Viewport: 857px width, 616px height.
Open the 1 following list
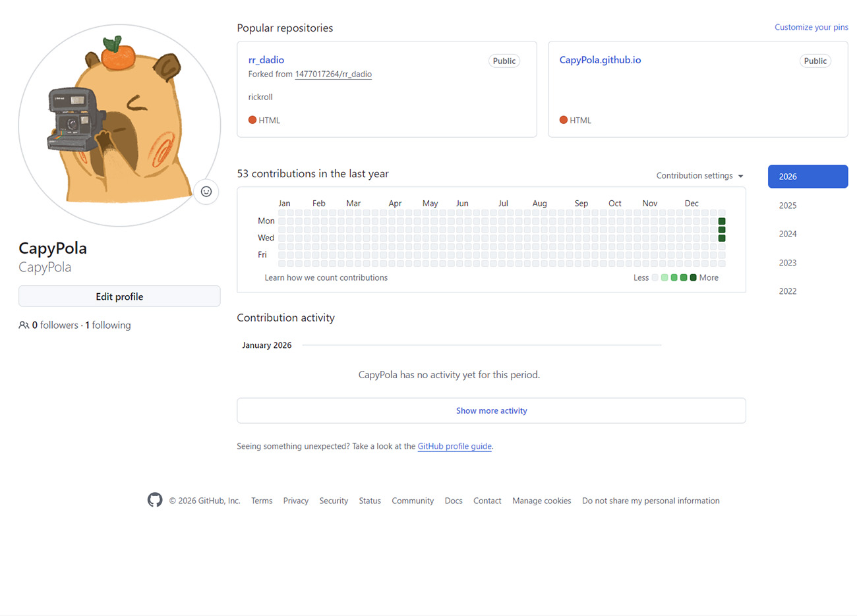108,325
